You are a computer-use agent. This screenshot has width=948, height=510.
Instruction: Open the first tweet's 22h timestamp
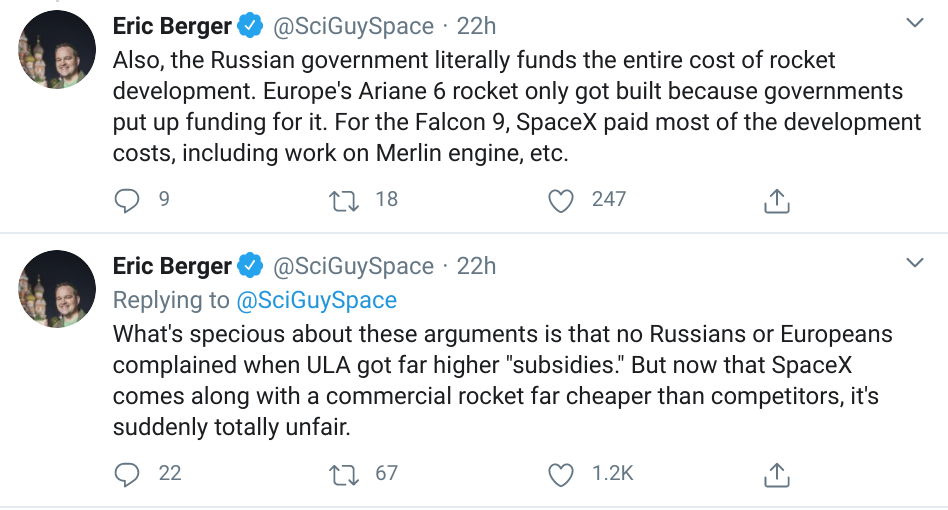coord(476,26)
